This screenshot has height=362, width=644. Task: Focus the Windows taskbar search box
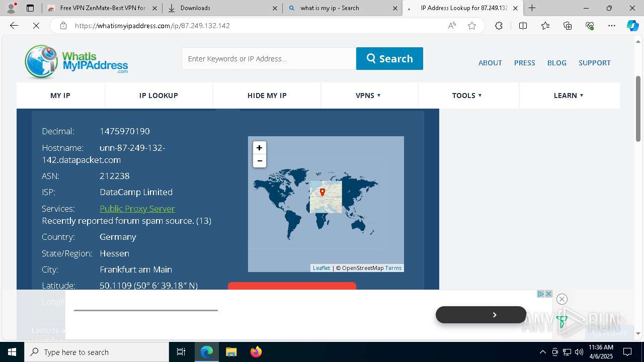(x=97, y=352)
